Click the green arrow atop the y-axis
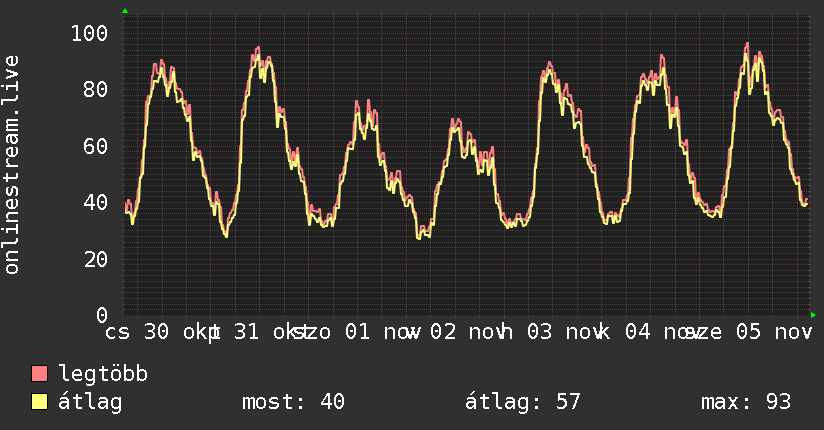Image resolution: width=824 pixels, height=430 pixels. 125,11
